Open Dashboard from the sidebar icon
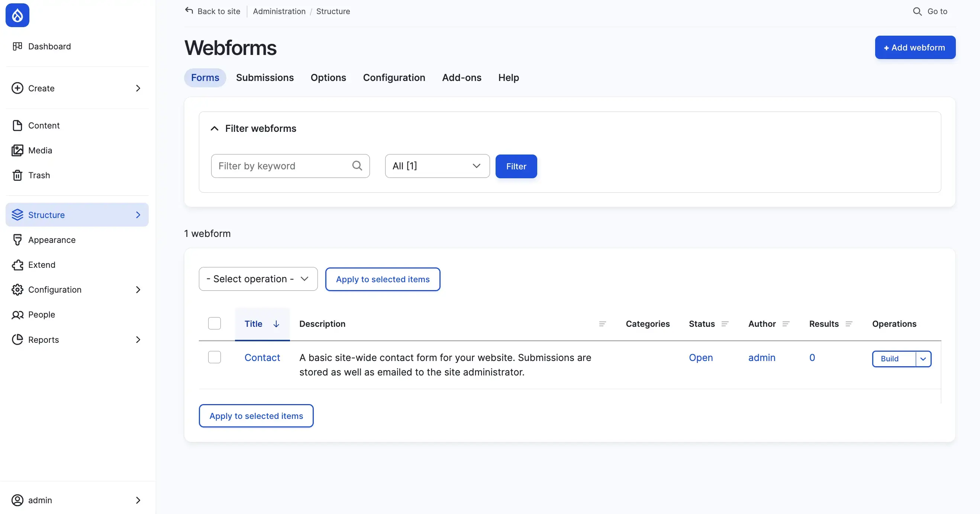 pyautogui.click(x=17, y=46)
